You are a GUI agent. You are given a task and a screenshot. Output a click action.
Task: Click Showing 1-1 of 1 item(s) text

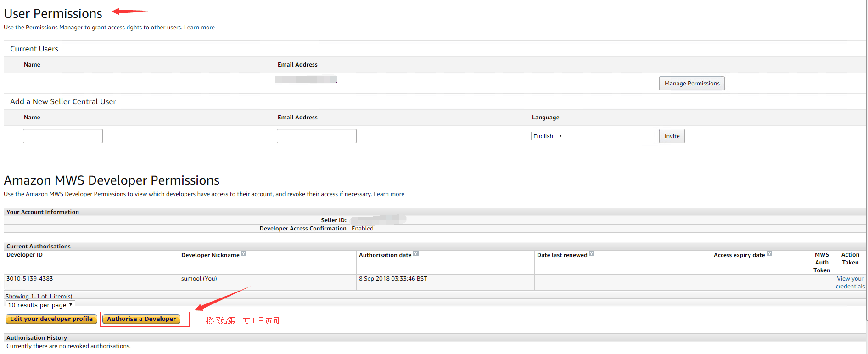39,297
